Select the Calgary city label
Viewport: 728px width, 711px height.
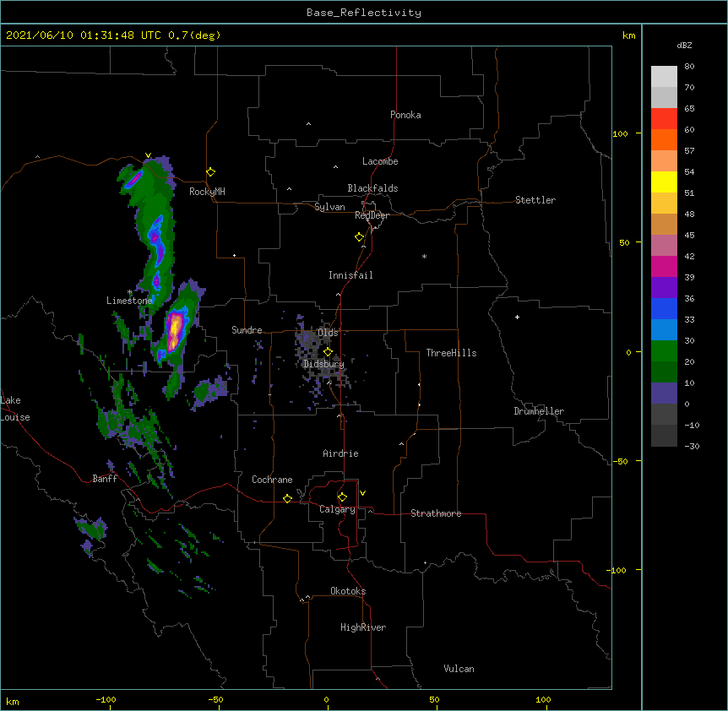click(x=338, y=509)
